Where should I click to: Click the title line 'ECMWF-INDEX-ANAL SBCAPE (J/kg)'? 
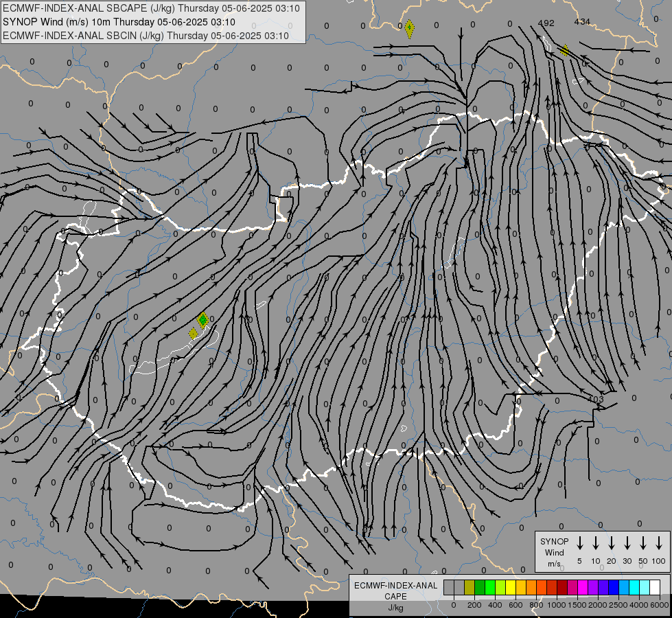pyautogui.click(x=151, y=8)
